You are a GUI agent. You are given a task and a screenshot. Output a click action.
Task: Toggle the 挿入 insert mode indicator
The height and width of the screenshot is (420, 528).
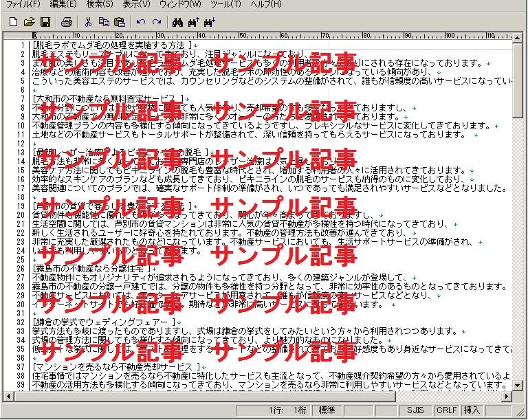pos(472,410)
